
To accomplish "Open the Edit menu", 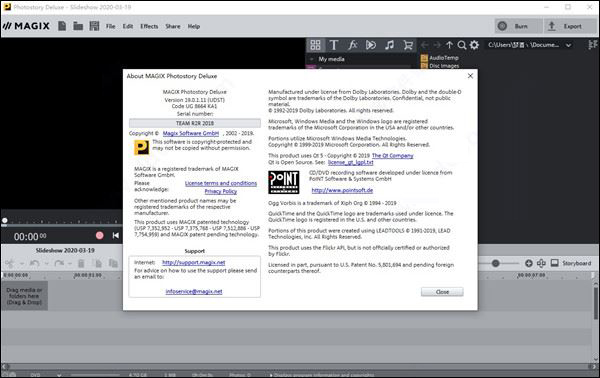I will pyautogui.click(x=128, y=26).
